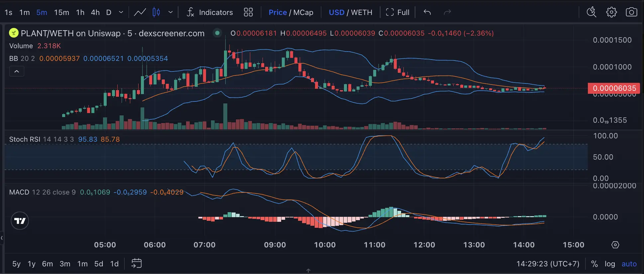644x274 pixels.
Task: Open the layout grid selector icon
Action: tap(248, 13)
